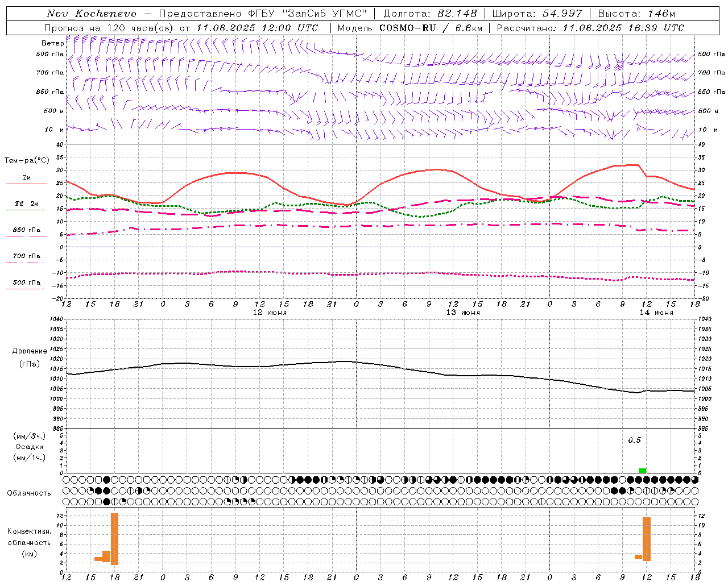Click the Прогноз на 120 часа(ов) text

[x=109, y=28]
